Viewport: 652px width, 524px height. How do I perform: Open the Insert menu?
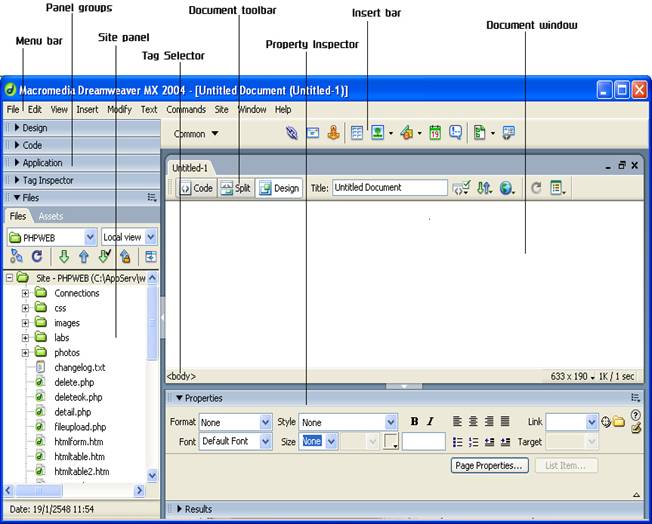(x=87, y=110)
